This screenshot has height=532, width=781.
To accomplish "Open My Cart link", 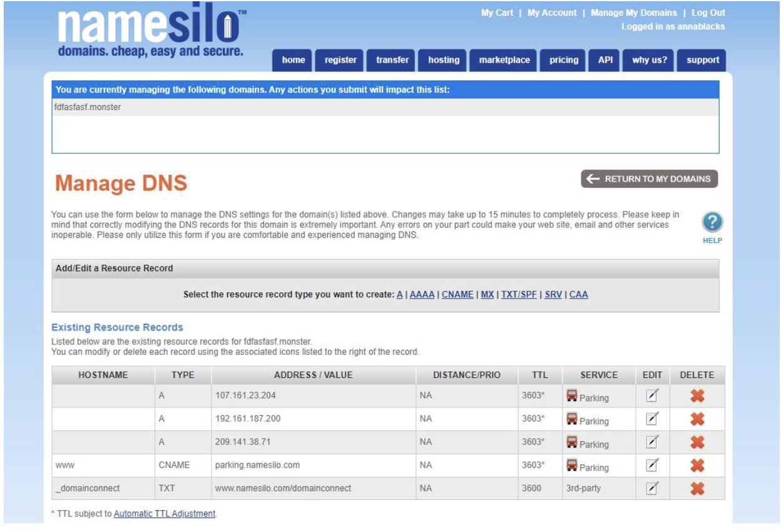I will [497, 13].
